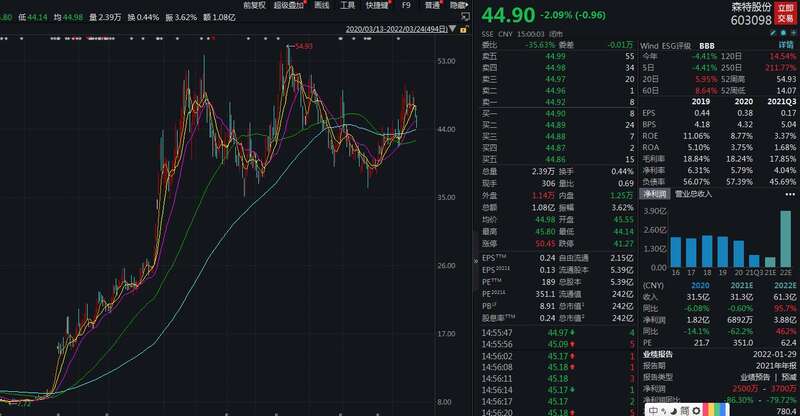
Task: Open the 普通 chart mode dropdown
Action: pyautogui.click(x=432, y=5)
